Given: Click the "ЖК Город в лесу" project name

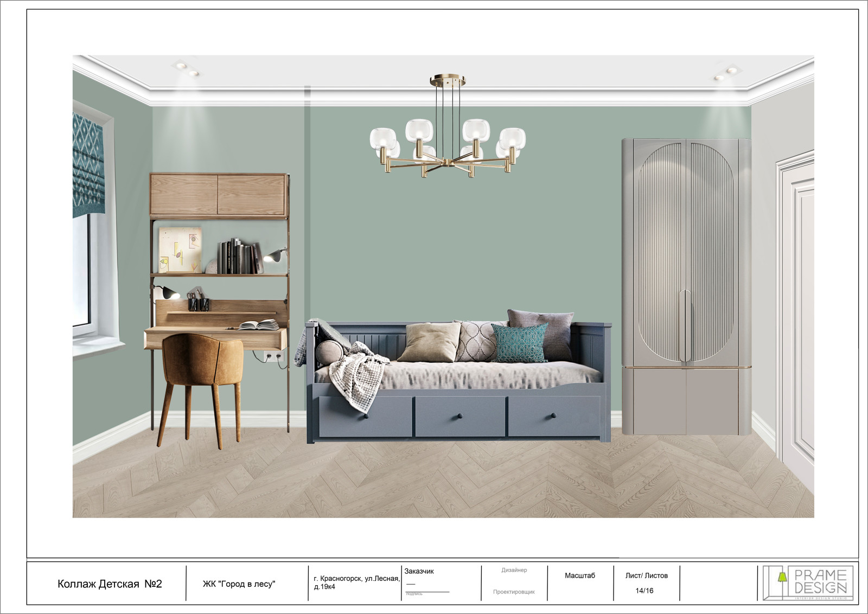Looking at the screenshot, I should pyautogui.click(x=239, y=584).
